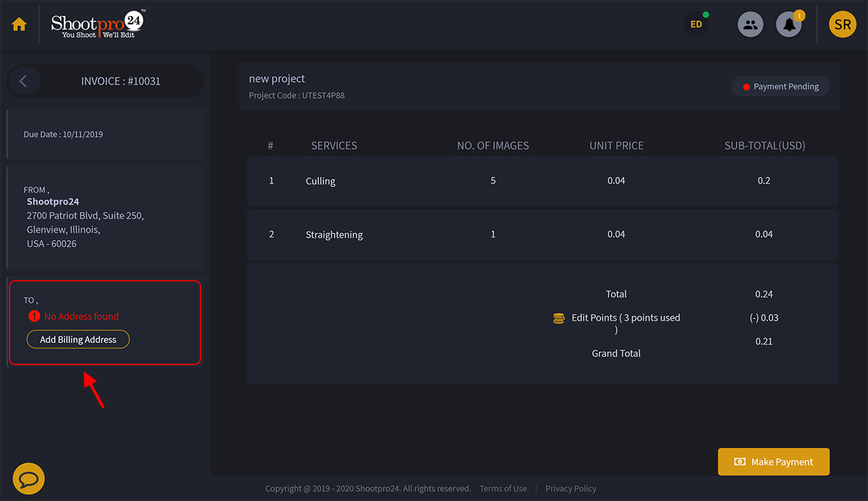
Task: Open the Shootpro24 logo
Action: (96, 24)
